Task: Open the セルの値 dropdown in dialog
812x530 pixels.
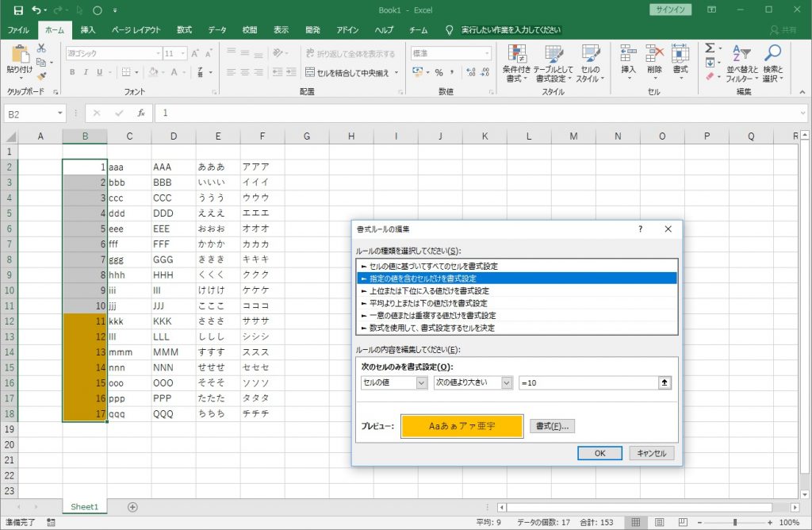Action: (422, 382)
